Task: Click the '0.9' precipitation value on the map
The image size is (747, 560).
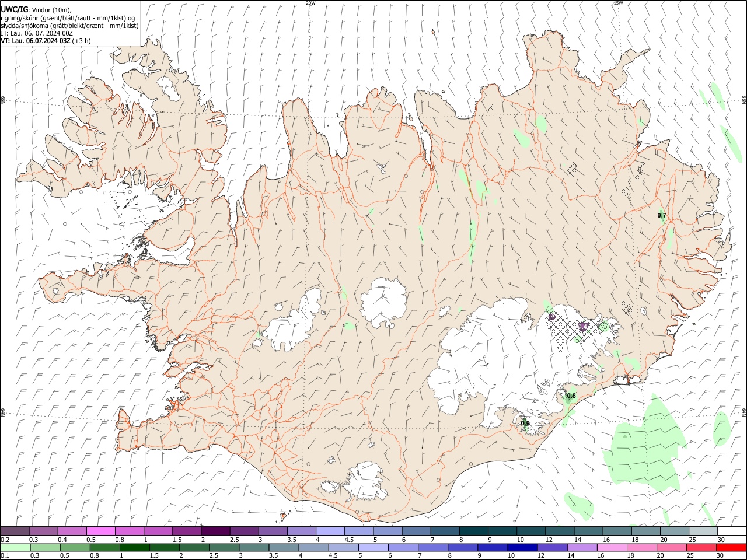Action: click(525, 423)
